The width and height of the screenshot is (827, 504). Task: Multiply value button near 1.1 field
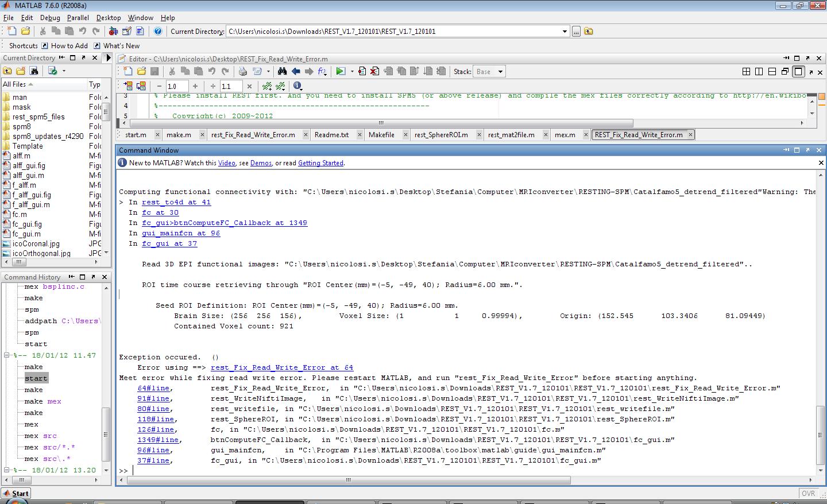tap(249, 86)
